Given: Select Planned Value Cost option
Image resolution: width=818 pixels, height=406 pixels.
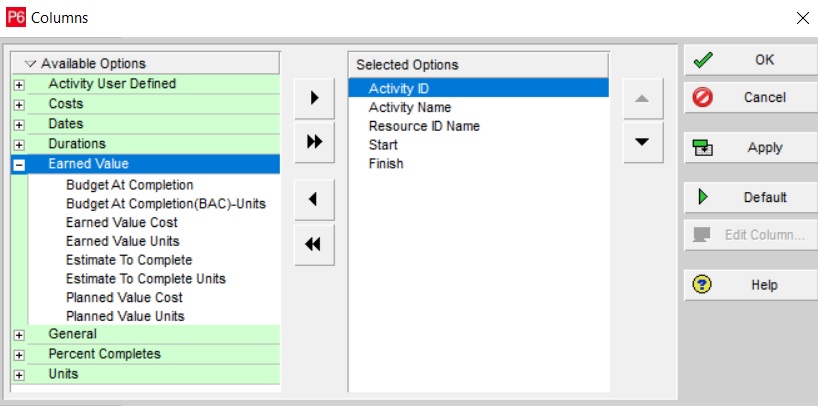Looking at the screenshot, I should 124,297.
